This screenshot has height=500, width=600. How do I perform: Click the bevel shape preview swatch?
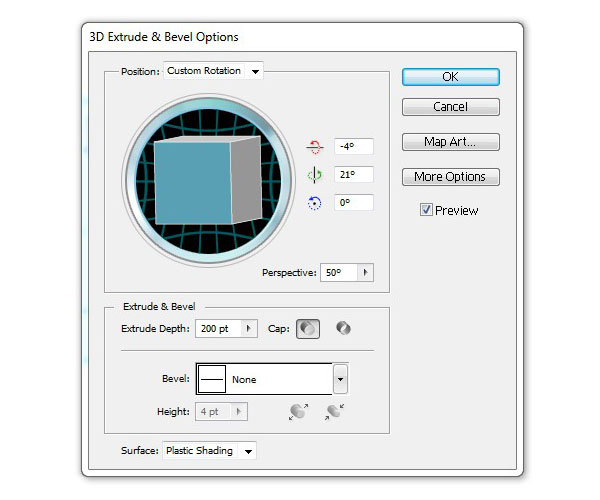coord(212,379)
